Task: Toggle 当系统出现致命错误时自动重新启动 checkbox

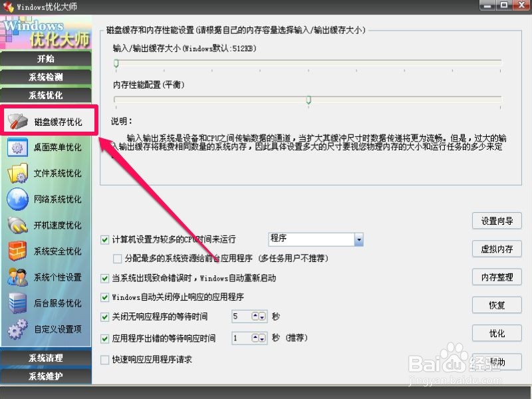Action: point(105,279)
